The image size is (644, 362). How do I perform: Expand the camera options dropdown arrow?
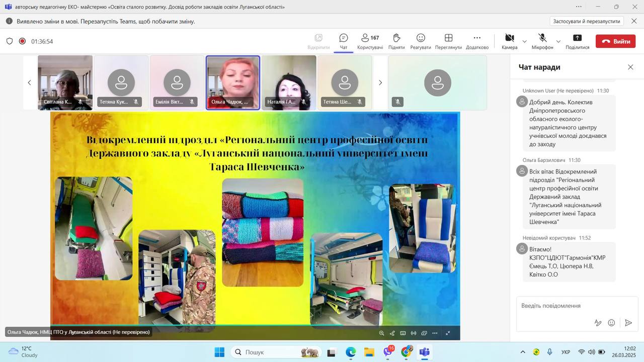(x=524, y=41)
